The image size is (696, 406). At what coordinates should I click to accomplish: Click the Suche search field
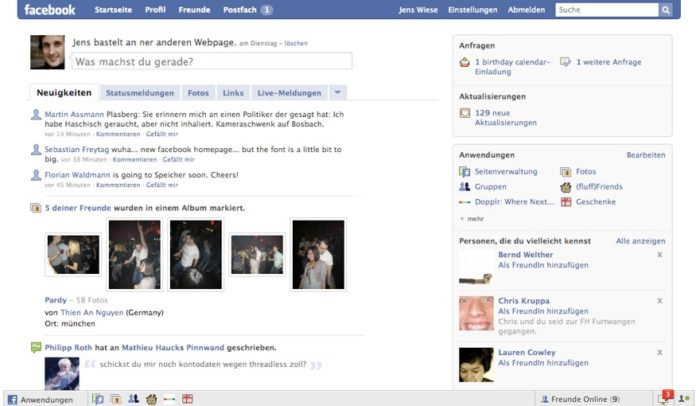tap(607, 10)
